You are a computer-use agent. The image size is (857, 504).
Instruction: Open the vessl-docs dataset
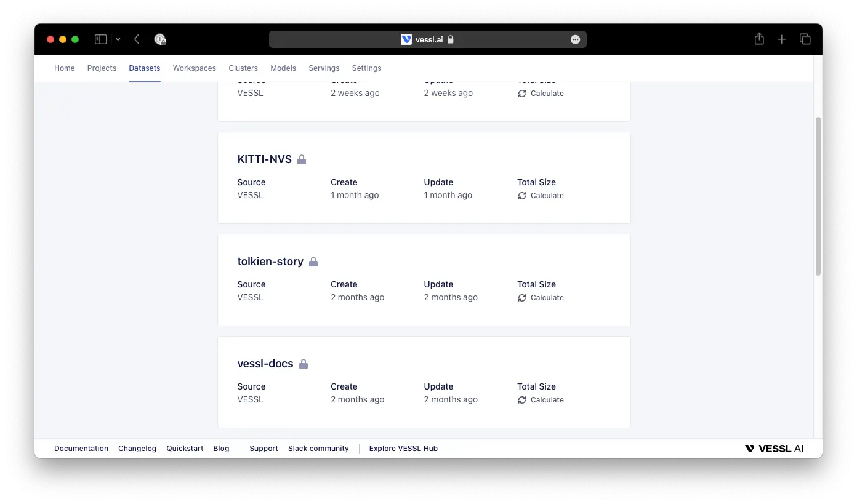[265, 364]
